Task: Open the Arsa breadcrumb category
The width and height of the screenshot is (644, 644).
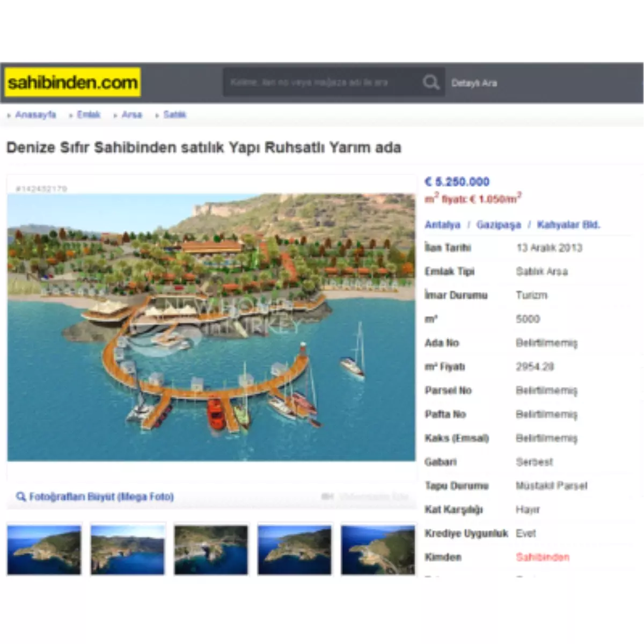Action: coord(131,115)
